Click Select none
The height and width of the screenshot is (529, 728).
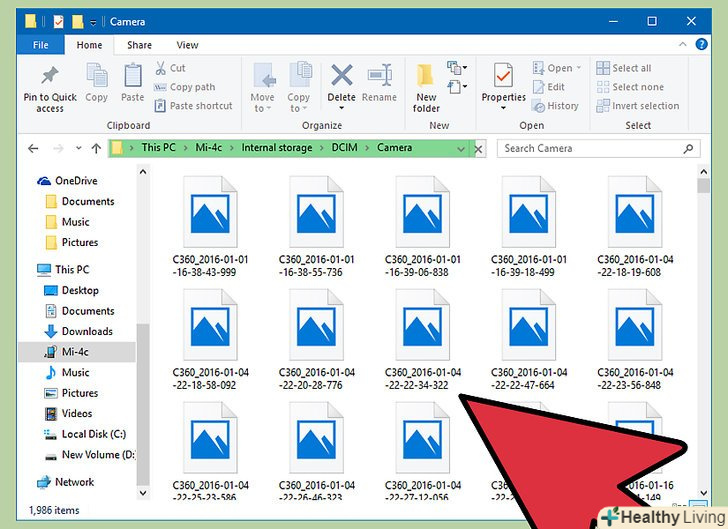point(630,87)
